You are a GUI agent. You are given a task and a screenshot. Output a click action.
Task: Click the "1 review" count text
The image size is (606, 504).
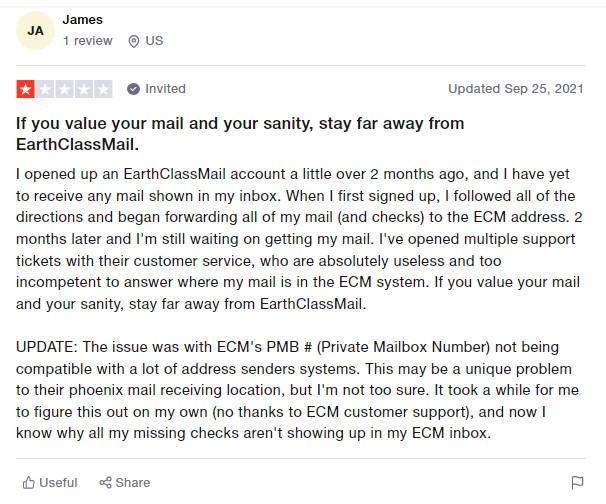(x=87, y=41)
